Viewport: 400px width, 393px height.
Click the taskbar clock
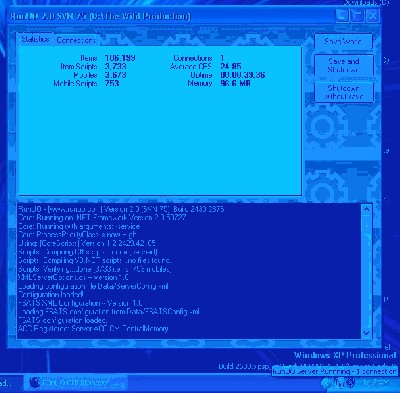(377, 383)
